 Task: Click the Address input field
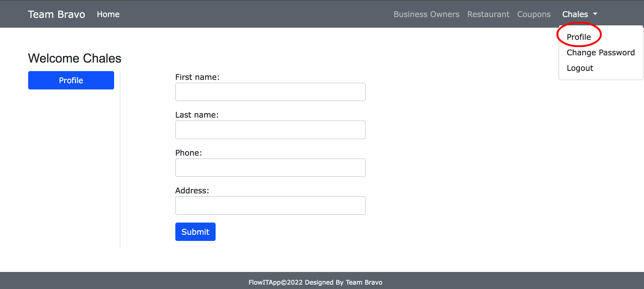click(x=270, y=205)
